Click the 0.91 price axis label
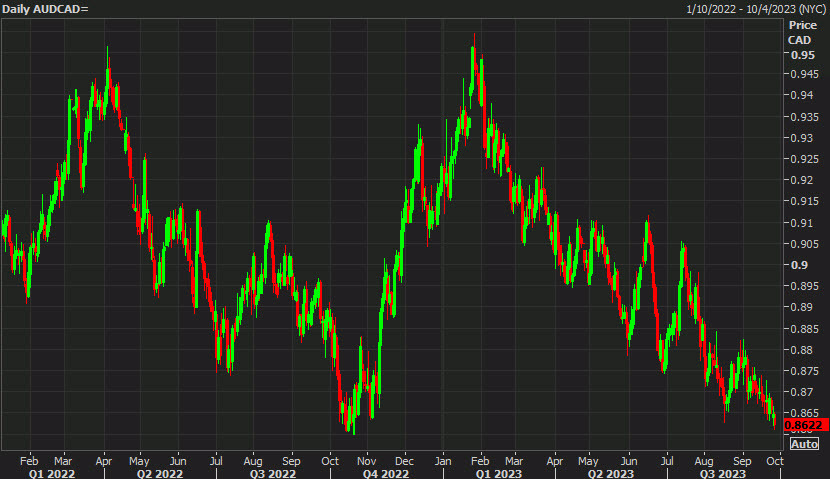This screenshot has width=830, height=479. (802, 223)
